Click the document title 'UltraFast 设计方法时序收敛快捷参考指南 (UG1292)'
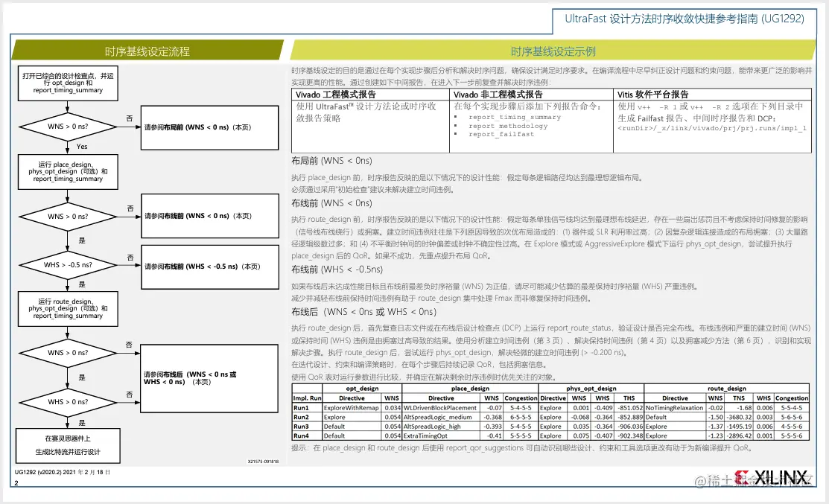Screen dimensions: 829x504 point(685,19)
